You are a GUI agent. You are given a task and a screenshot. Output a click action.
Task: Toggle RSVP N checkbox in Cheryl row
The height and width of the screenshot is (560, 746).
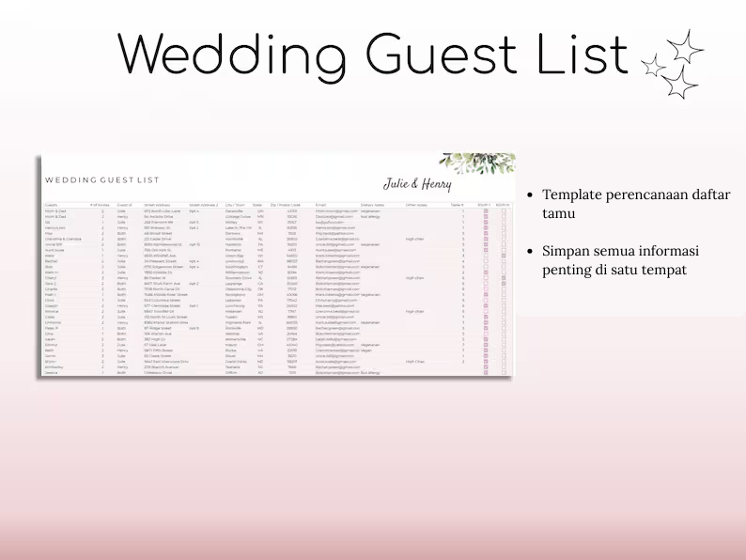pyautogui.click(x=504, y=278)
